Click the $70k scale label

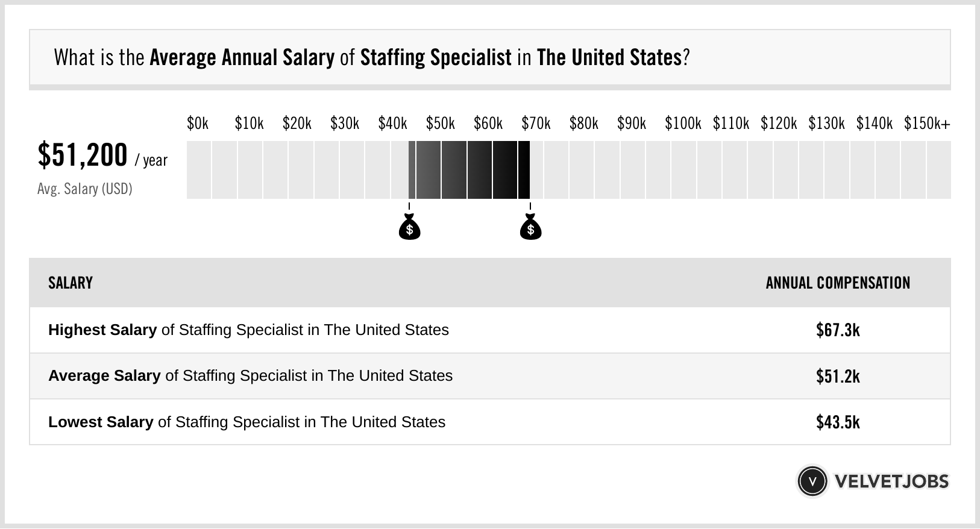(536, 124)
